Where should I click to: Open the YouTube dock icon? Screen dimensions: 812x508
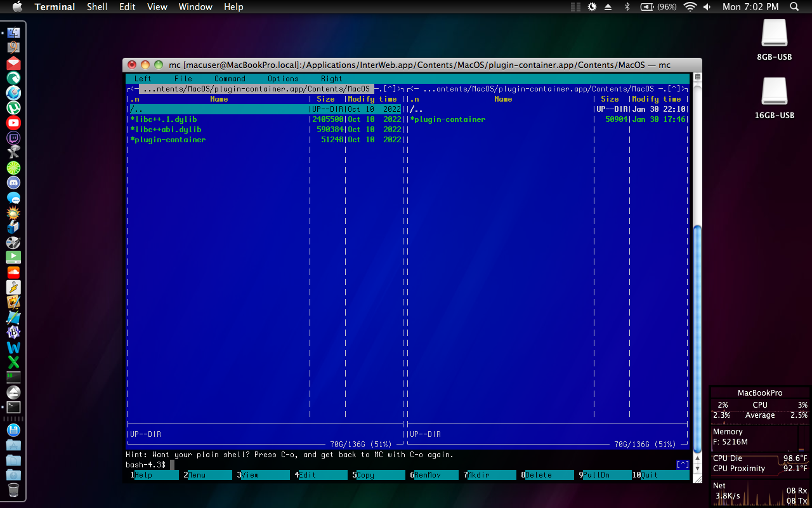click(13, 123)
